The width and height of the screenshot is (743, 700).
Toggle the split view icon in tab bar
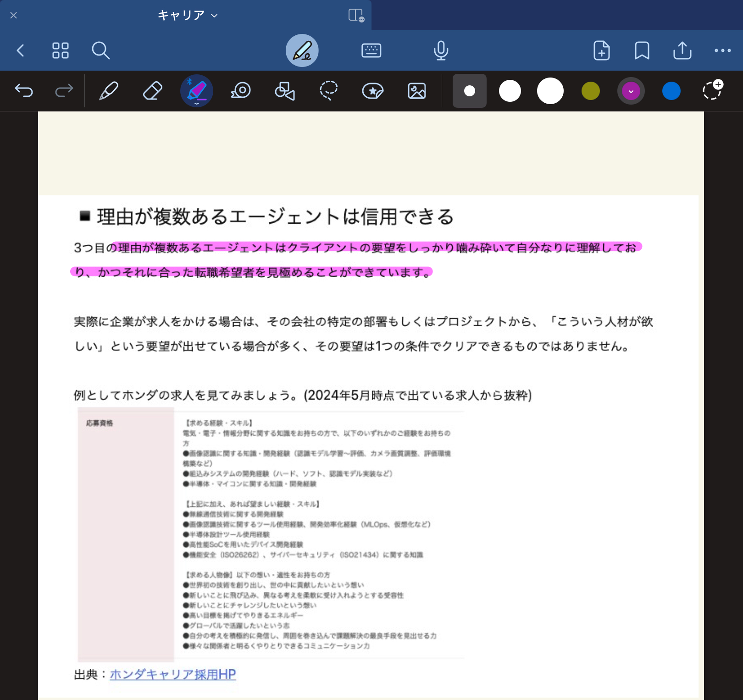coord(356,16)
